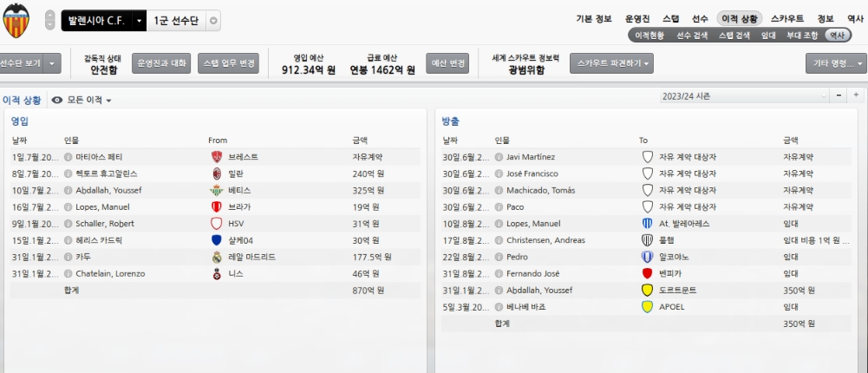This screenshot has height=373, width=868.
Task: Switch to the 이적현황 sub-tab
Action: [x=649, y=36]
